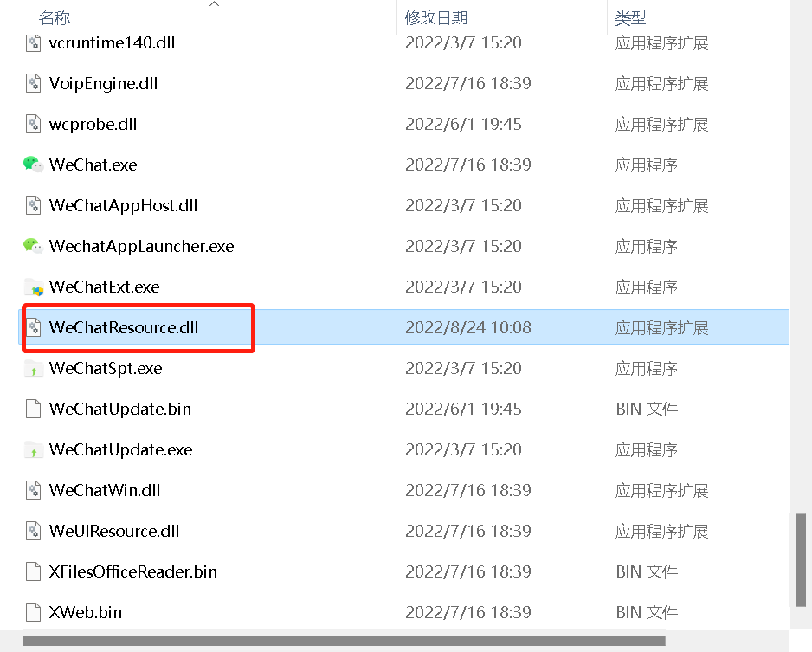This screenshot has width=812, height=652.
Task: Click the date 2022/8/24 10:08
Action: 468,327
